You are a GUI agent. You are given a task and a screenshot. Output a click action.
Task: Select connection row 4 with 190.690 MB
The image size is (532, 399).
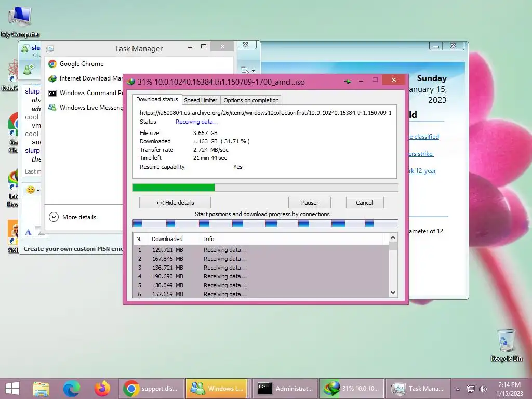pos(261,276)
